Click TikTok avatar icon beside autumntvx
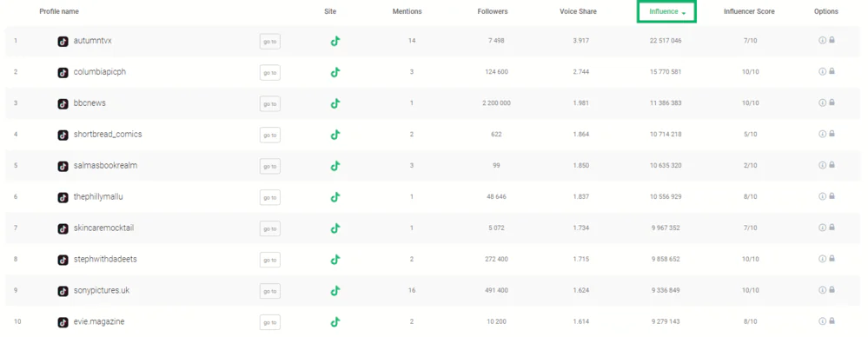Image resolution: width=868 pixels, height=337 pixels. 63,42
